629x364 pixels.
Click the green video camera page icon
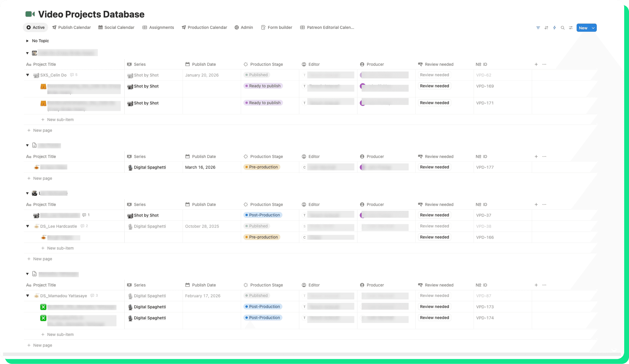pos(30,14)
